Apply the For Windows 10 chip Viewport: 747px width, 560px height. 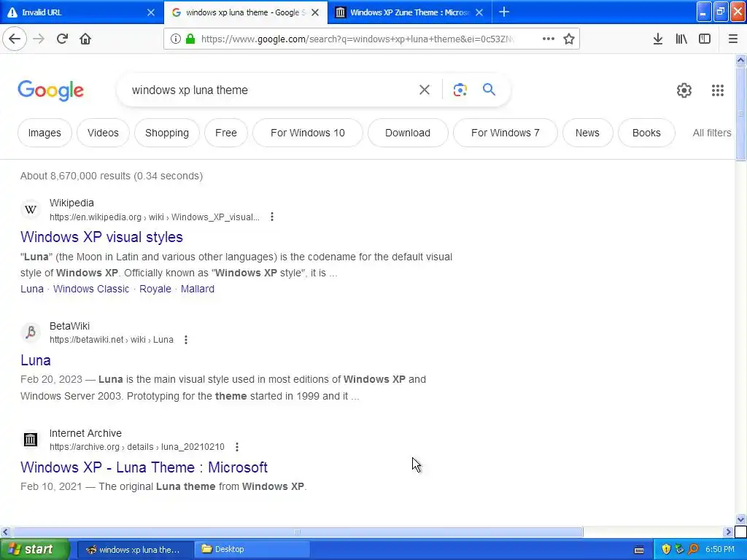pos(308,133)
